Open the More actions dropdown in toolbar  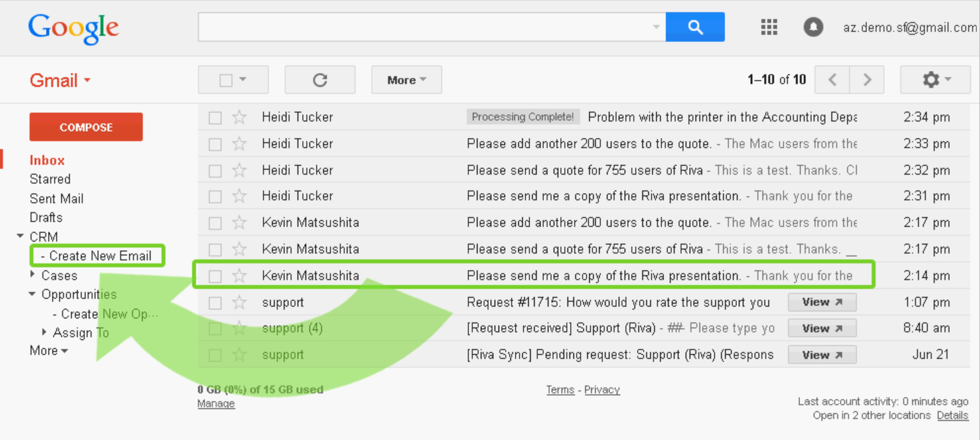(x=407, y=80)
